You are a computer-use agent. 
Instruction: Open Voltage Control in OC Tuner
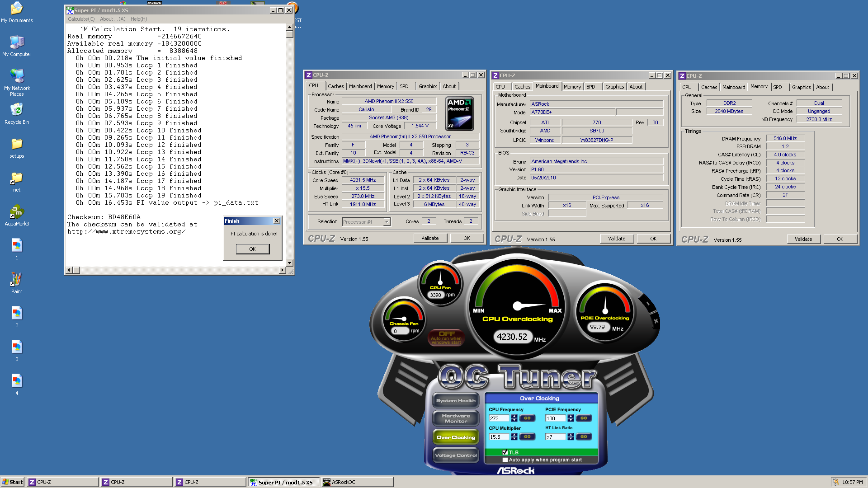(456, 455)
